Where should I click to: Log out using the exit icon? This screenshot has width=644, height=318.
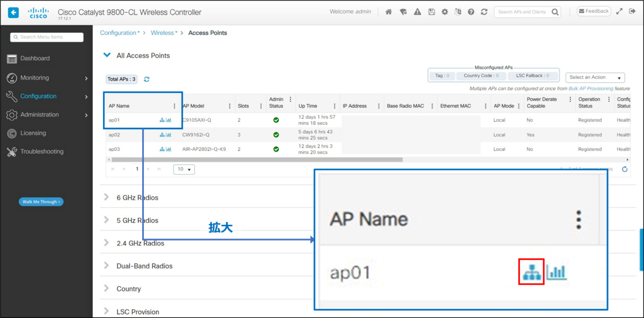coord(632,11)
